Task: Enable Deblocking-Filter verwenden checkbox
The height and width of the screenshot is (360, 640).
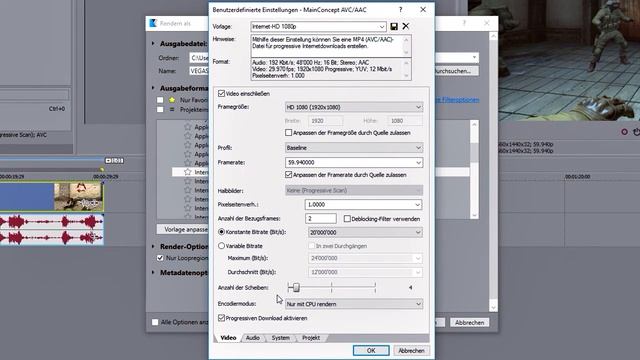Action: point(347,219)
